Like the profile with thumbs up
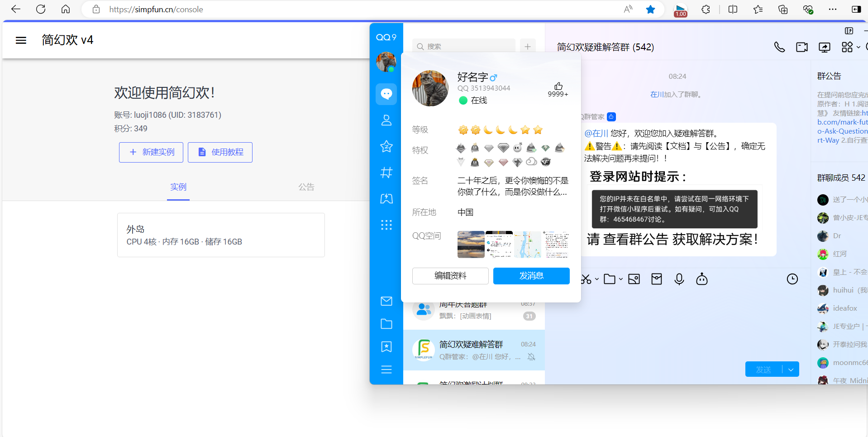Screen dimensions: 868x437 558,86
